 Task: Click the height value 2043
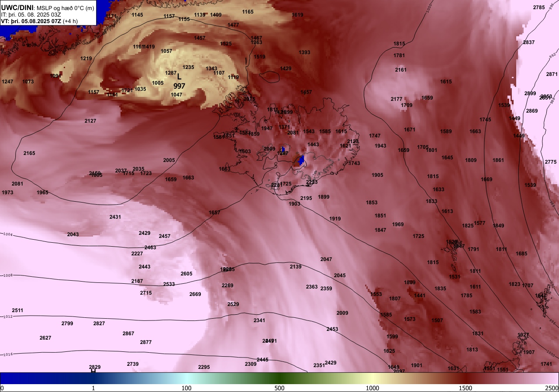pyautogui.click(x=73, y=234)
